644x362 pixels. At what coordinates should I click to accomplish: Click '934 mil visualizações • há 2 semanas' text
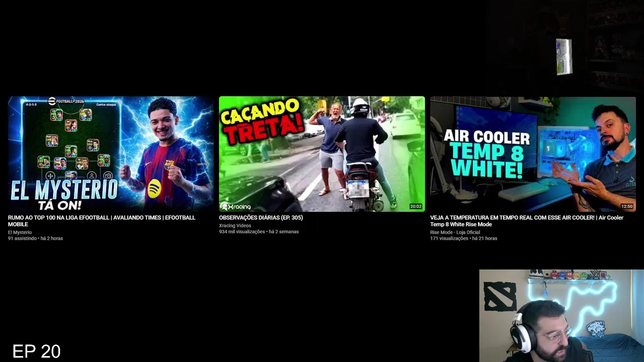pos(259,232)
